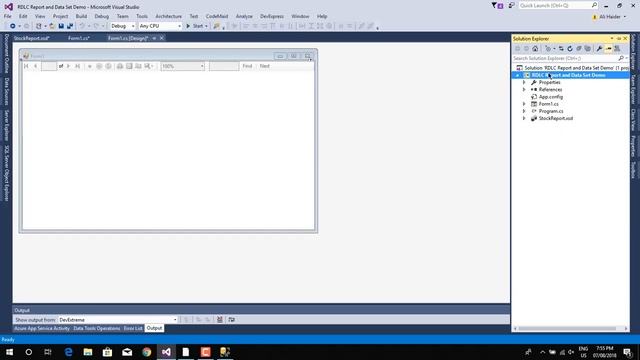This screenshot has height=360, width=640.
Task: Close the Form1.cs [Design] tab
Action: pyautogui.click(x=162, y=38)
